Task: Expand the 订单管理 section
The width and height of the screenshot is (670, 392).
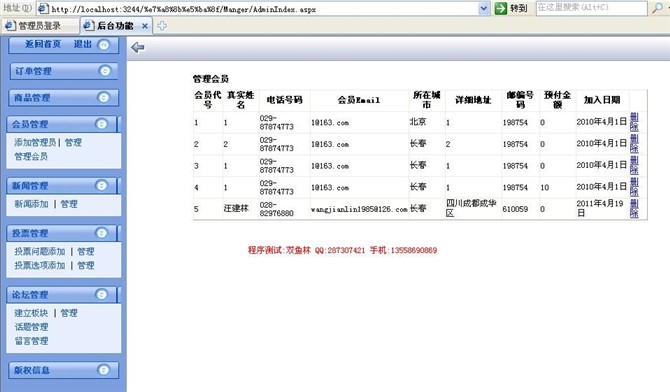Action: (104, 71)
